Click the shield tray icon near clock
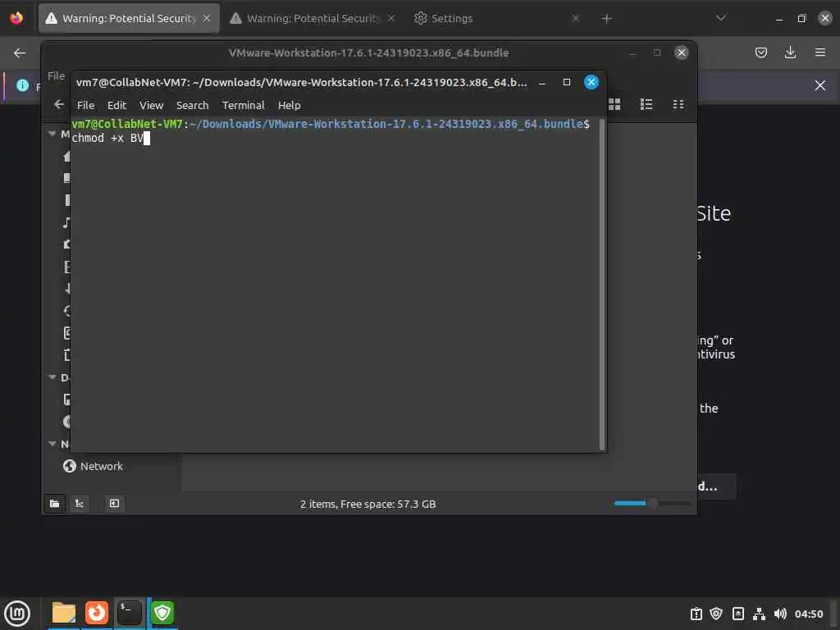 pyautogui.click(x=716, y=614)
